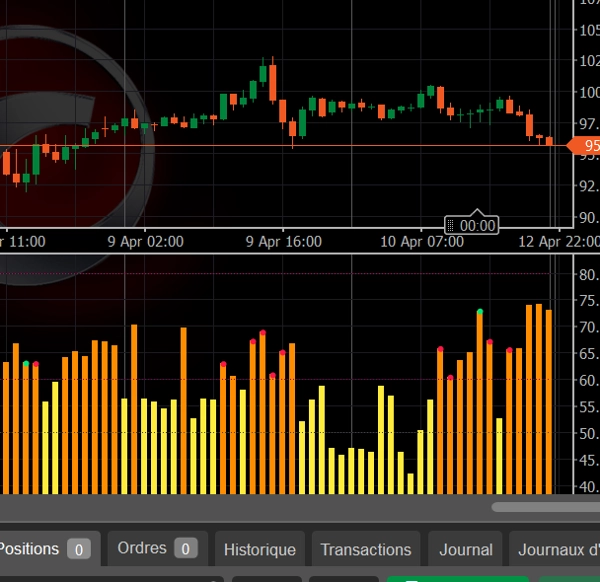Click the 00:00 time marker on the axis
Image resolution: width=600 pixels, height=582 pixels.
pos(478,225)
